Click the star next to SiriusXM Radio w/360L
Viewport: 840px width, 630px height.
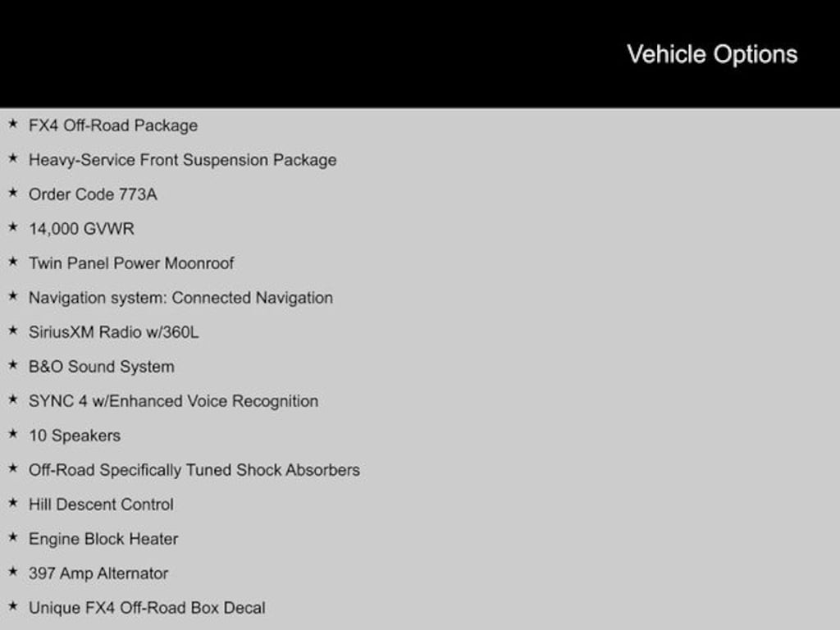click(12, 331)
